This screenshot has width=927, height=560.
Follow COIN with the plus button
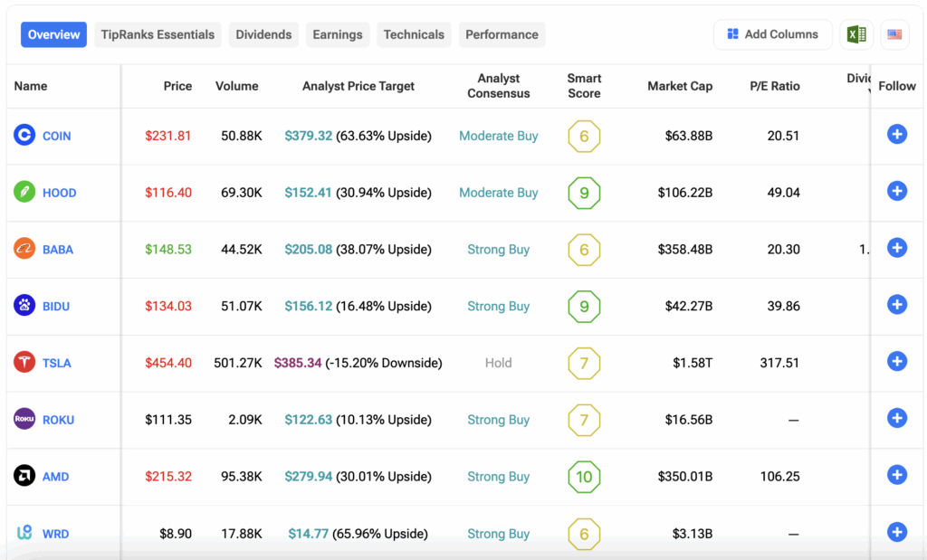click(896, 135)
